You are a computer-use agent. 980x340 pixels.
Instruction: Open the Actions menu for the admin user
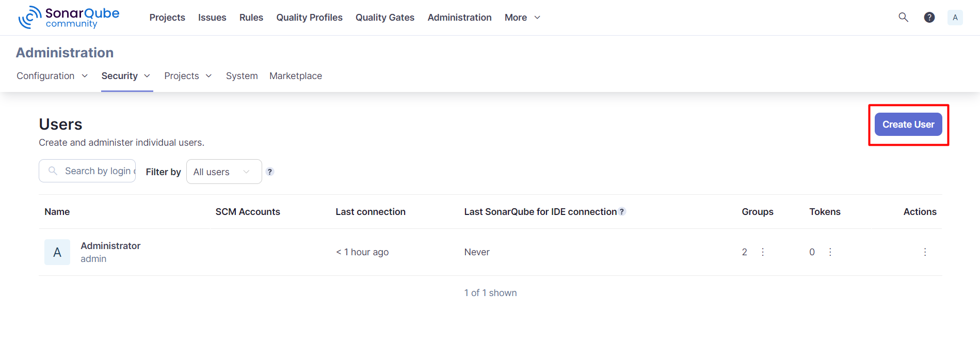[x=925, y=252]
